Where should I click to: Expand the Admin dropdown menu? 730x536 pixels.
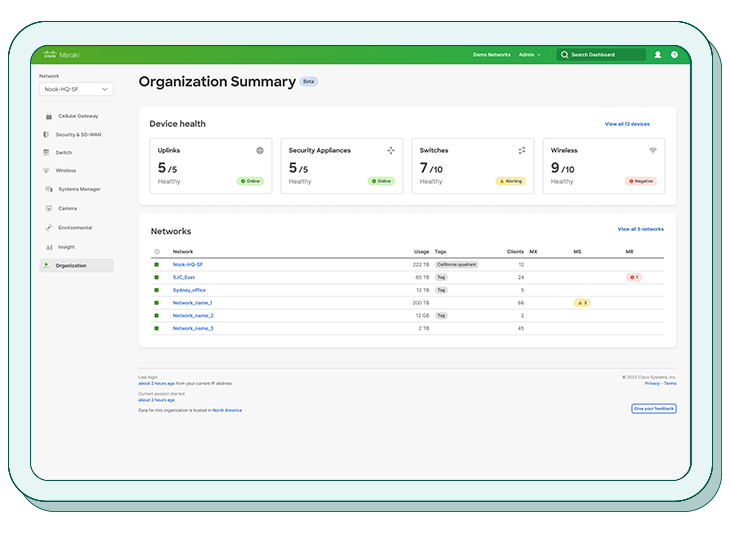[530, 54]
